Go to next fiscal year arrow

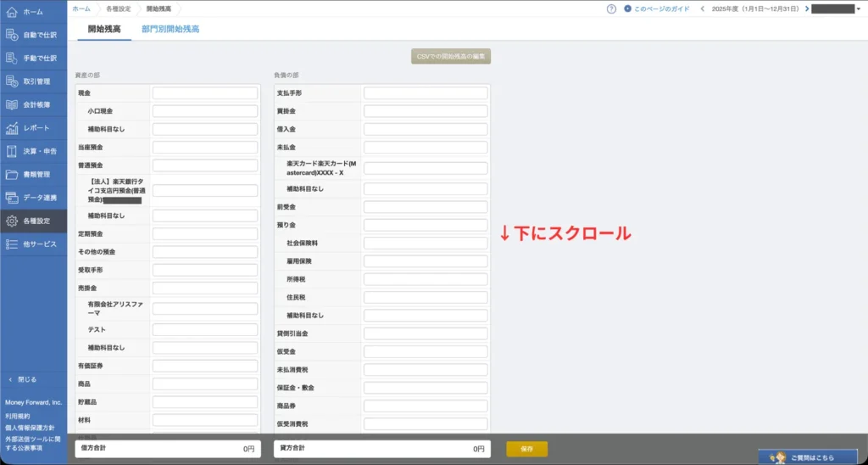click(x=807, y=8)
